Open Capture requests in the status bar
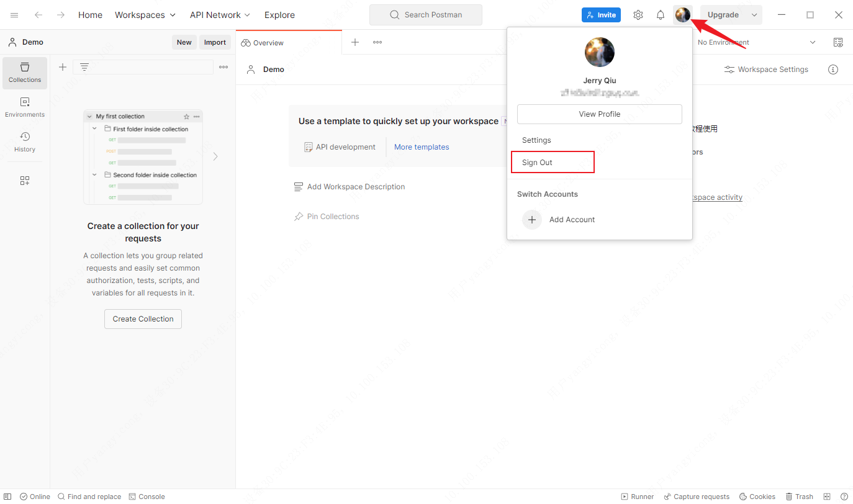Viewport: 853px width, 504px height. (x=697, y=497)
